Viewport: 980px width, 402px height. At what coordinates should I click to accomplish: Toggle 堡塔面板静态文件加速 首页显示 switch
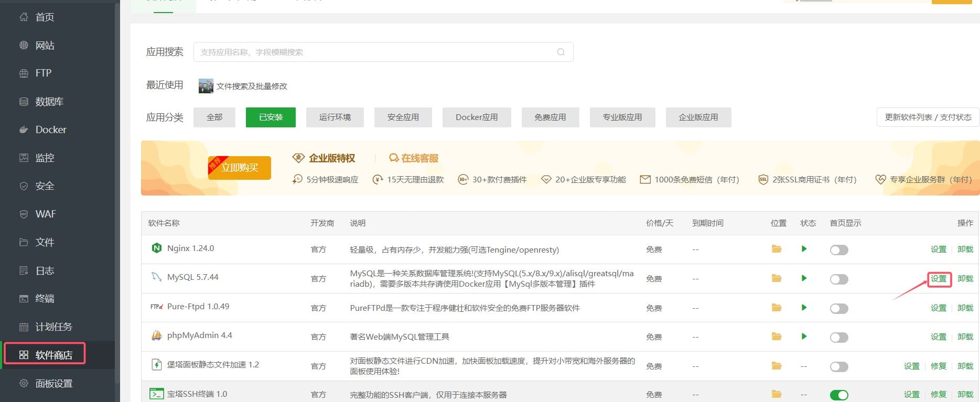click(x=839, y=367)
